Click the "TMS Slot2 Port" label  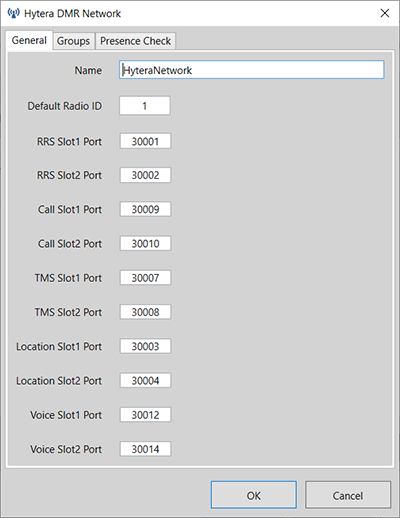point(68,312)
